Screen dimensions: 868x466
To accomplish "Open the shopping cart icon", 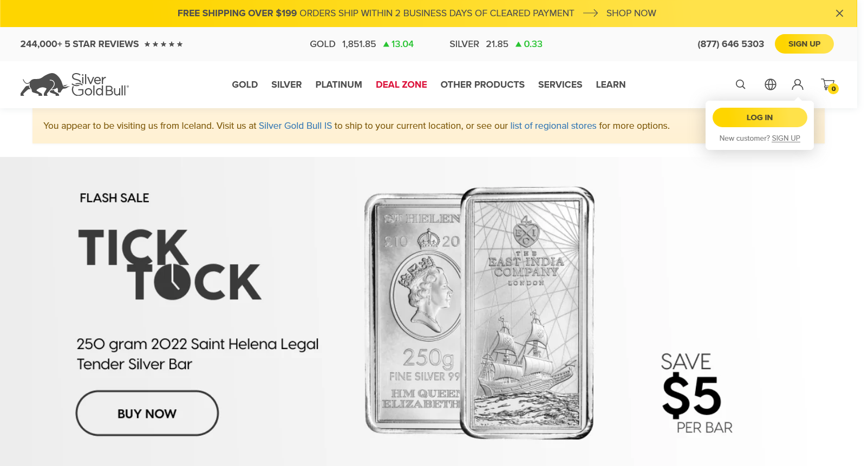I will pyautogui.click(x=829, y=85).
